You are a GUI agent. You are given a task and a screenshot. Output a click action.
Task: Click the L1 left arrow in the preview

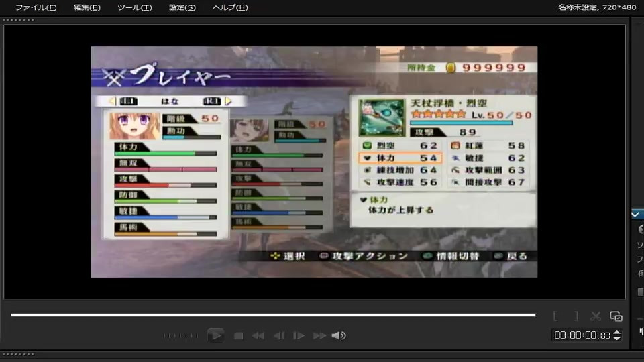point(112,101)
